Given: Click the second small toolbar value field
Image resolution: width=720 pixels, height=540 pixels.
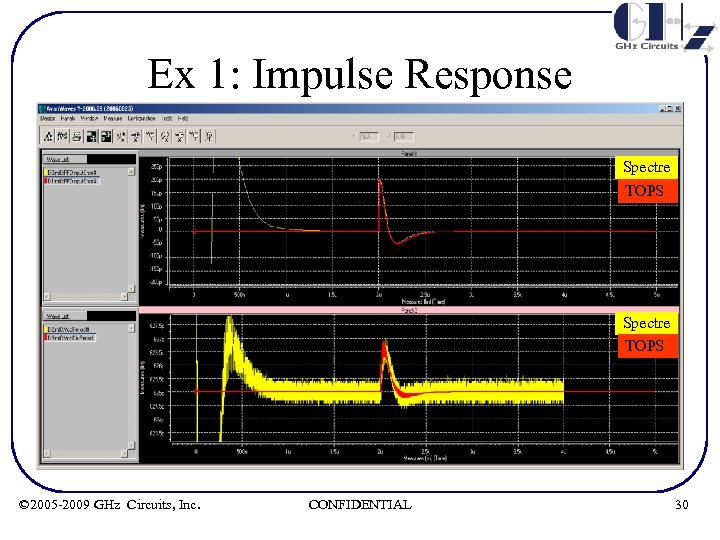Looking at the screenshot, I should 404,137.
